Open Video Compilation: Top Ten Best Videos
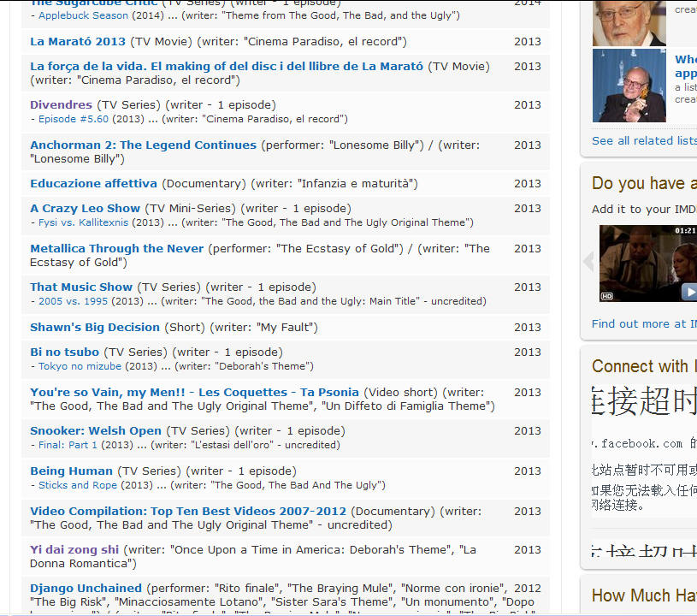This screenshot has width=697, height=616. coord(188,512)
